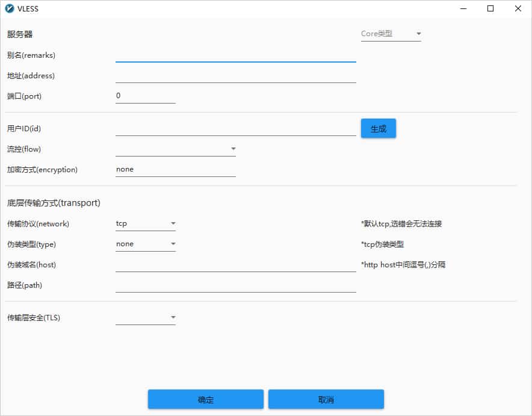532x416 pixels.
Task: Click the 别名(remarks) input field
Action: 235,58
